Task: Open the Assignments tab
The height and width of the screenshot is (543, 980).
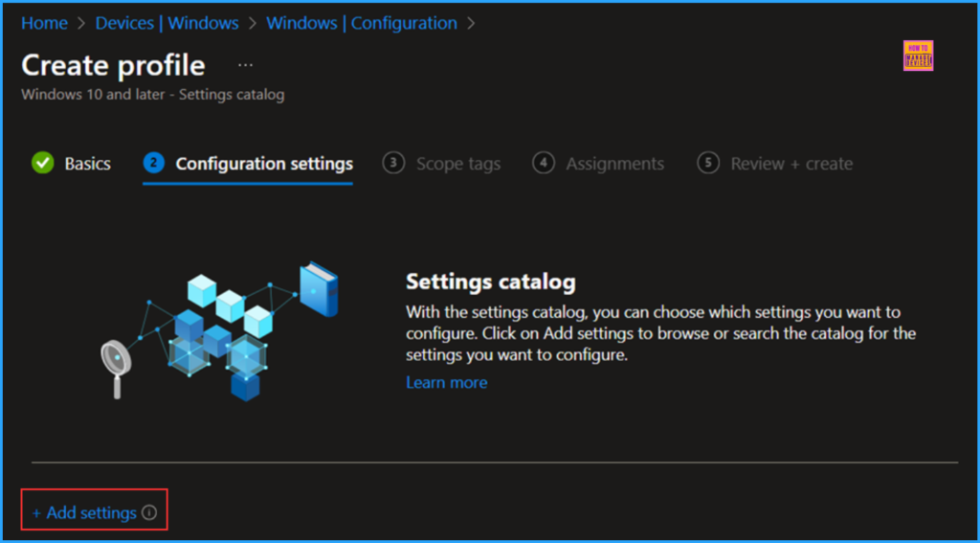Action: pos(614,164)
